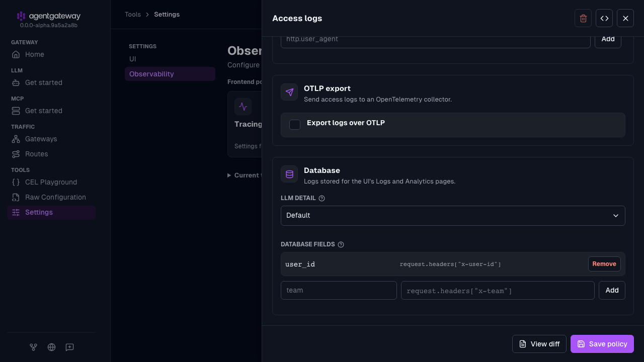Click the Settings breadcrumb
Screen dimensions: 644x362
[x=167, y=15]
